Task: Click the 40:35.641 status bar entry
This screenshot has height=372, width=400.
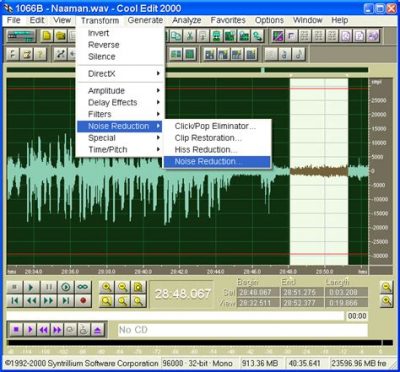Action: click(306, 363)
